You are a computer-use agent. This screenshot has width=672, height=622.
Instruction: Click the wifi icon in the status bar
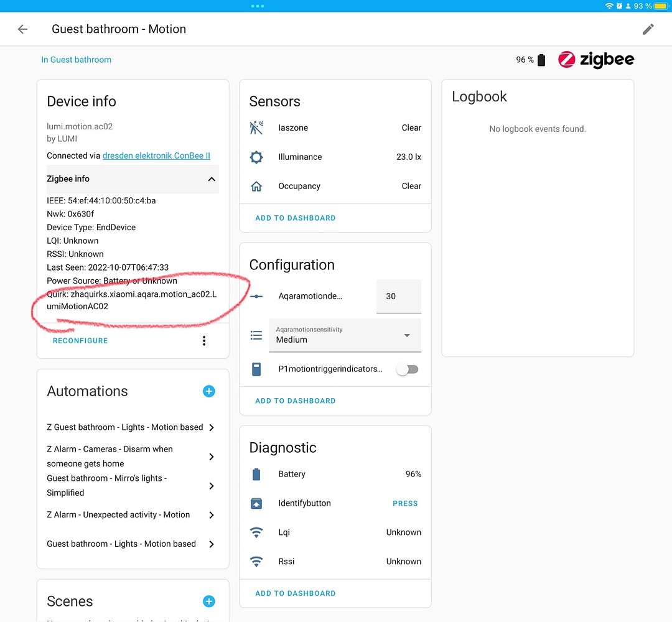coord(609,6)
